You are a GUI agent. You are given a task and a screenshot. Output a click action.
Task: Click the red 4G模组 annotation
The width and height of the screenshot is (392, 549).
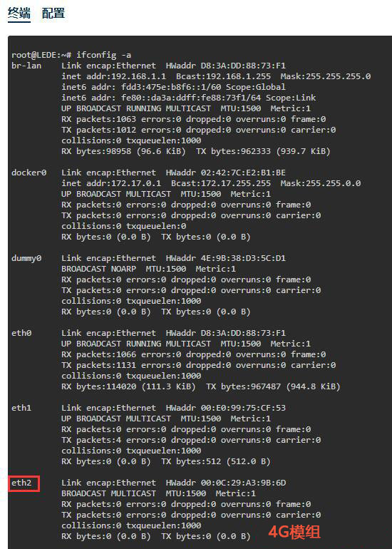pos(294,532)
